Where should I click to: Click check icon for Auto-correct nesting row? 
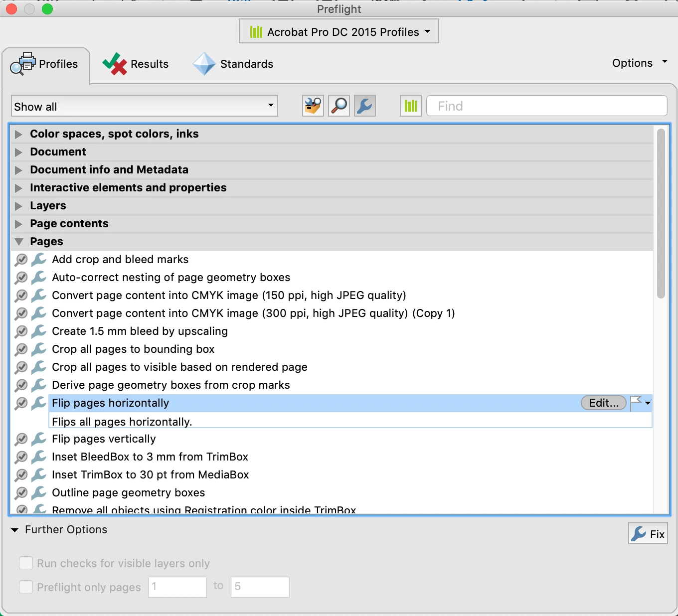click(x=21, y=277)
